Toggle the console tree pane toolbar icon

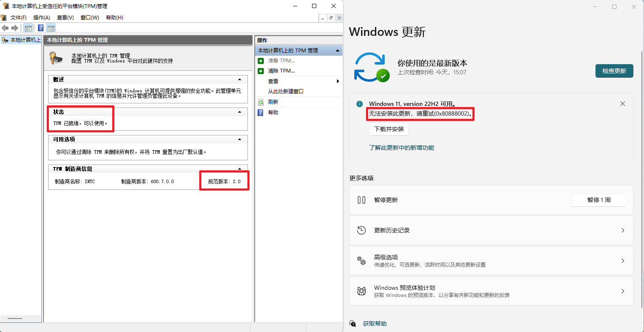tap(28, 28)
